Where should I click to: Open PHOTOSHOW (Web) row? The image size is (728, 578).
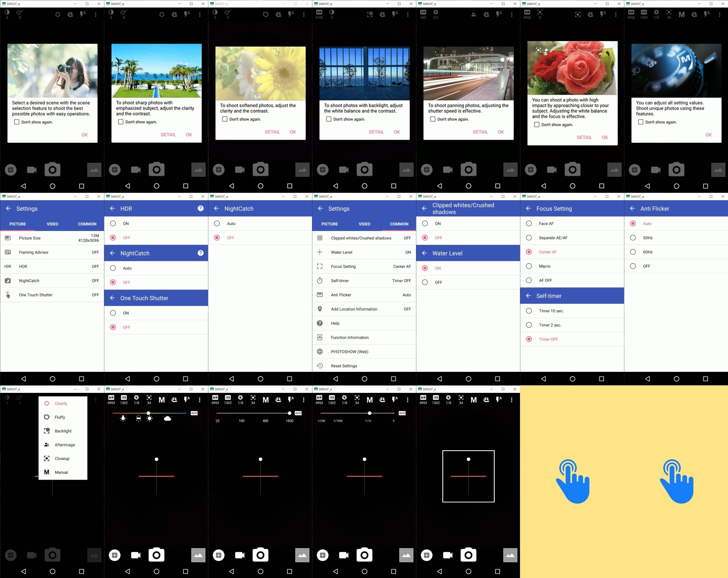coord(364,352)
